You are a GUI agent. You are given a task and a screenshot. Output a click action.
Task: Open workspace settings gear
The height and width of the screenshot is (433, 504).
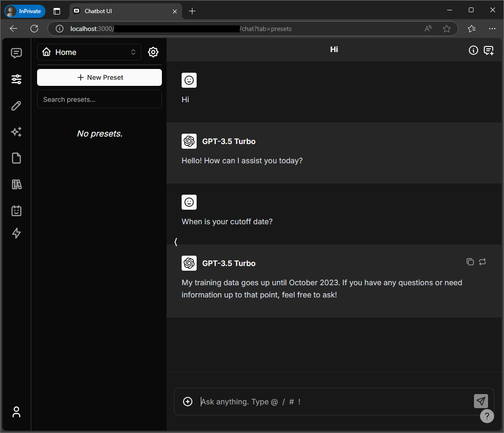point(153,52)
